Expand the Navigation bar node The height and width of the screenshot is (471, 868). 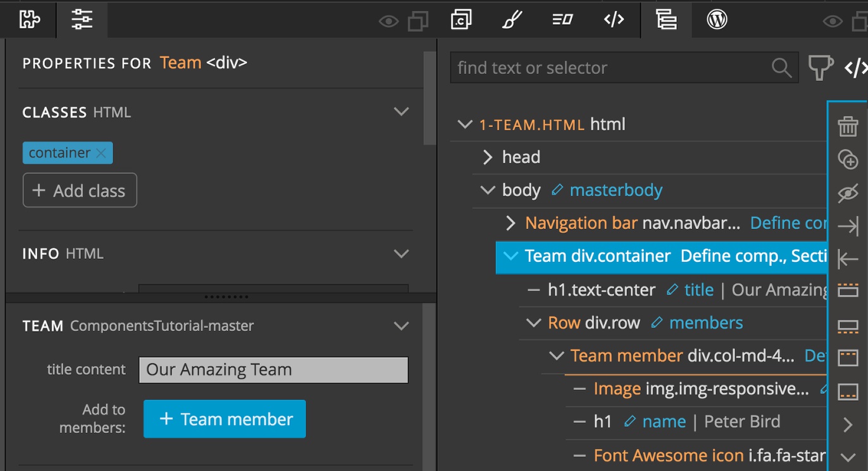(x=511, y=223)
